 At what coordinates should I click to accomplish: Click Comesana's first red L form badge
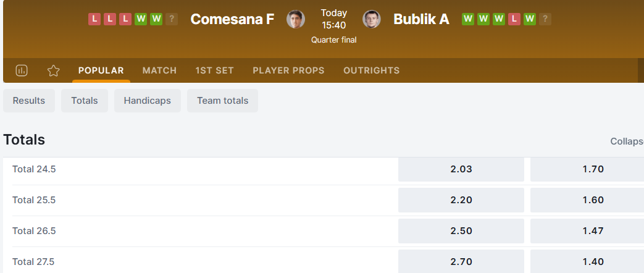click(x=94, y=19)
